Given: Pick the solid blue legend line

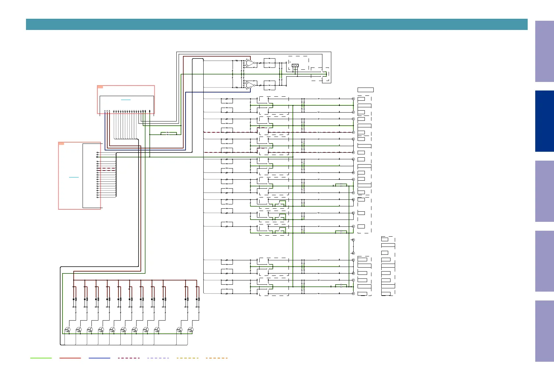Looking at the screenshot, I should (99, 358).
